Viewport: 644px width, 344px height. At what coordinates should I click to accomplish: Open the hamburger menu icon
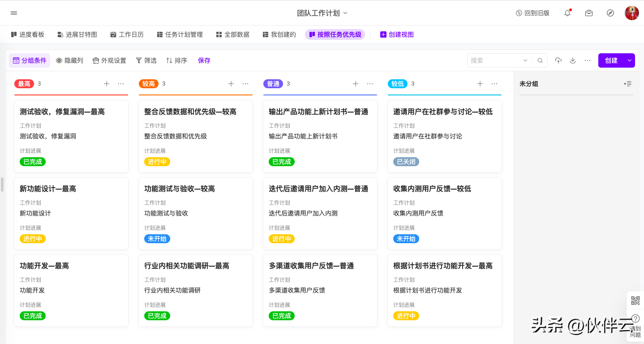click(x=14, y=13)
